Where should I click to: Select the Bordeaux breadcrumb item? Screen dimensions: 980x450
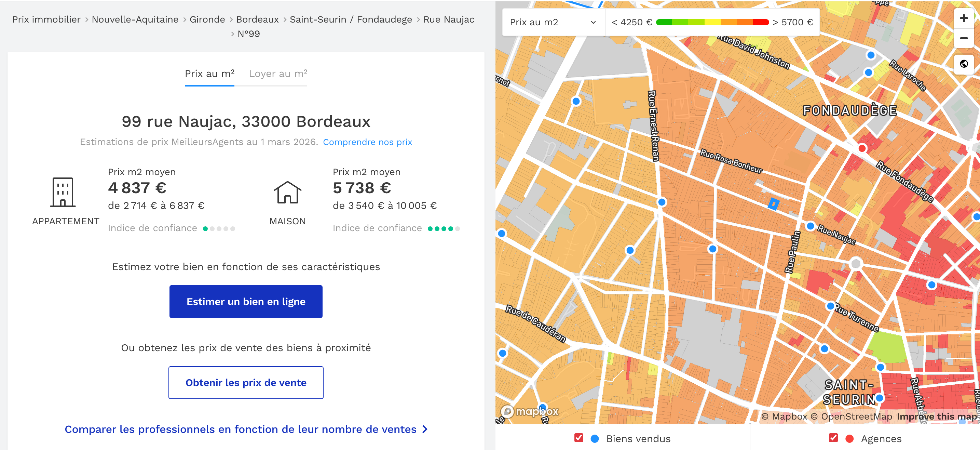click(257, 19)
